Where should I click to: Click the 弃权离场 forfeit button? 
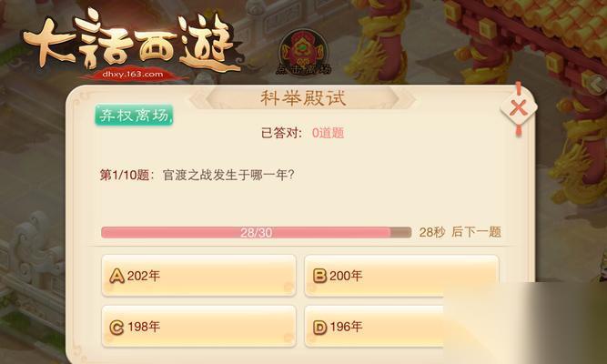click(x=134, y=115)
